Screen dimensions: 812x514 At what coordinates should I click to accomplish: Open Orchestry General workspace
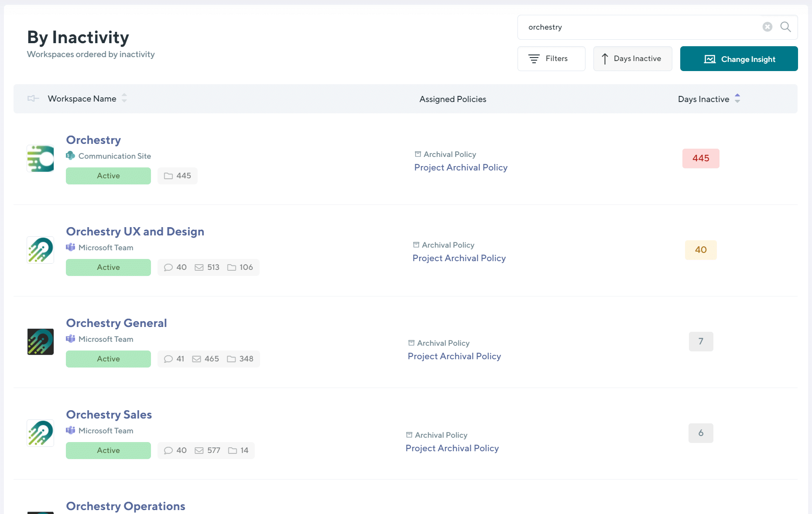(116, 323)
